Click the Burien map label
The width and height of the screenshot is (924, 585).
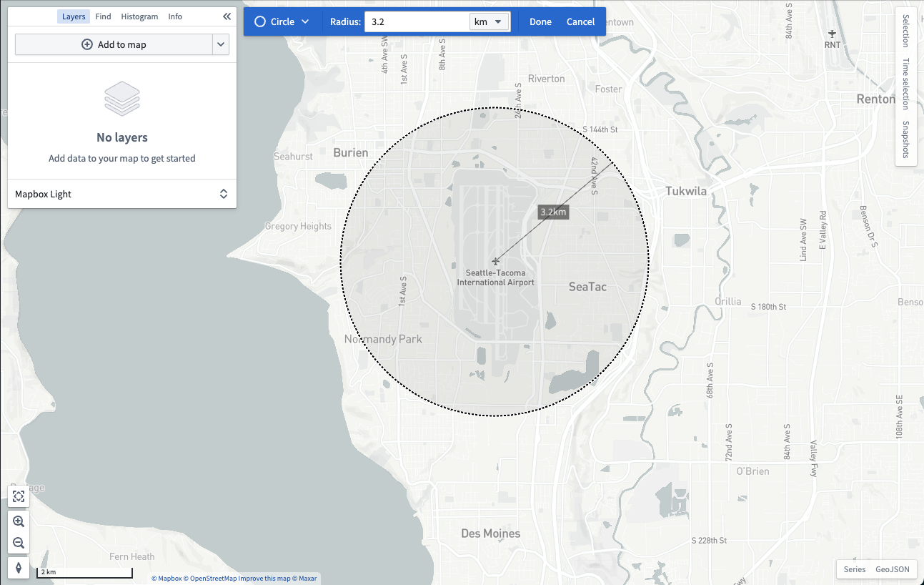[x=351, y=152]
